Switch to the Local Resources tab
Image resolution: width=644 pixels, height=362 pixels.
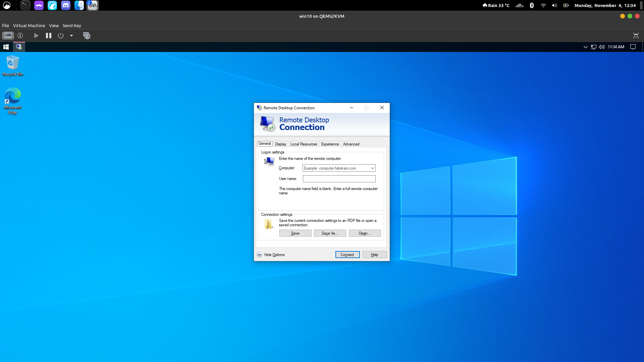(x=304, y=144)
